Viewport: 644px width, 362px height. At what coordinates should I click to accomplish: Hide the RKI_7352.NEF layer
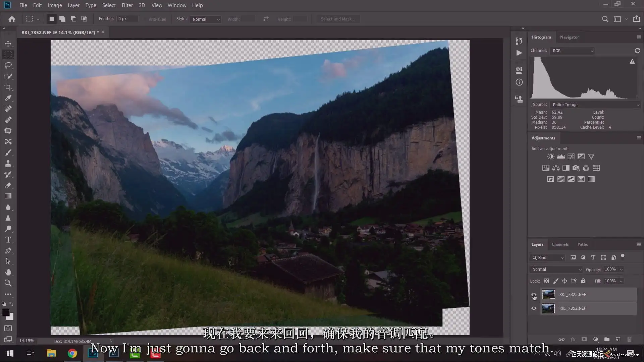pyautogui.click(x=534, y=308)
